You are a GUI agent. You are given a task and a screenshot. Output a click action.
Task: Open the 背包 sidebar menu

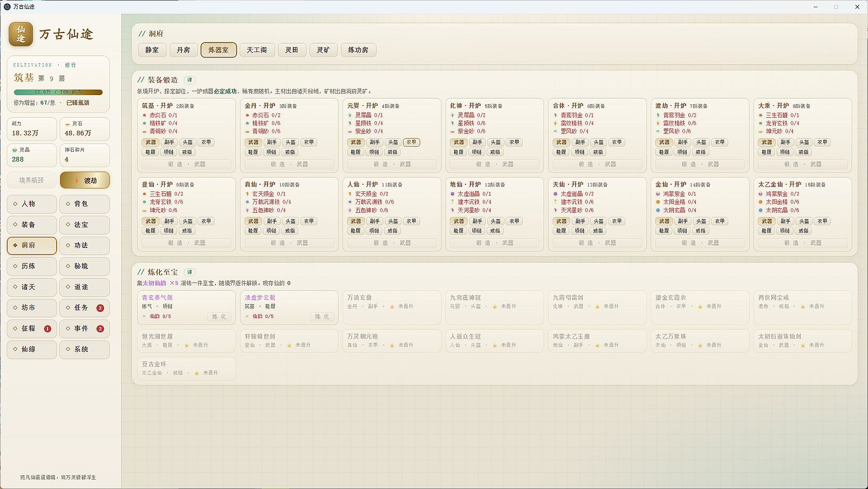[85, 204]
